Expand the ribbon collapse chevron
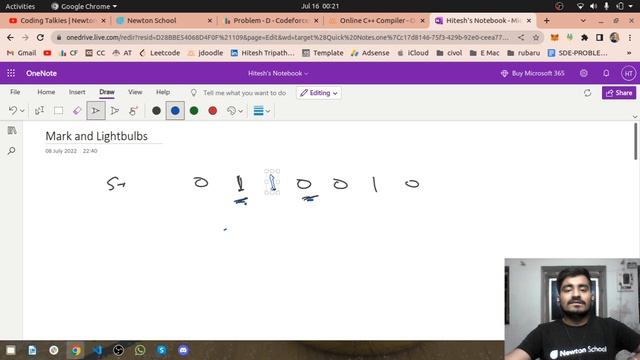 pyautogui.click(x=635, y=117)
